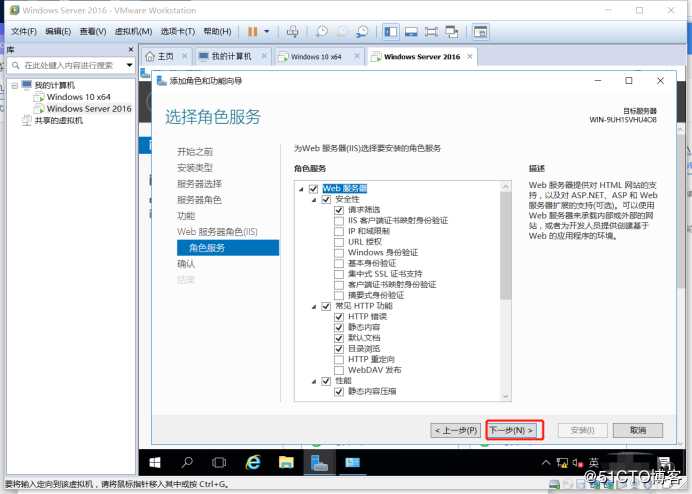Toggle the 安全性 checkbox

pyautogui.click(x=326, y=200)
